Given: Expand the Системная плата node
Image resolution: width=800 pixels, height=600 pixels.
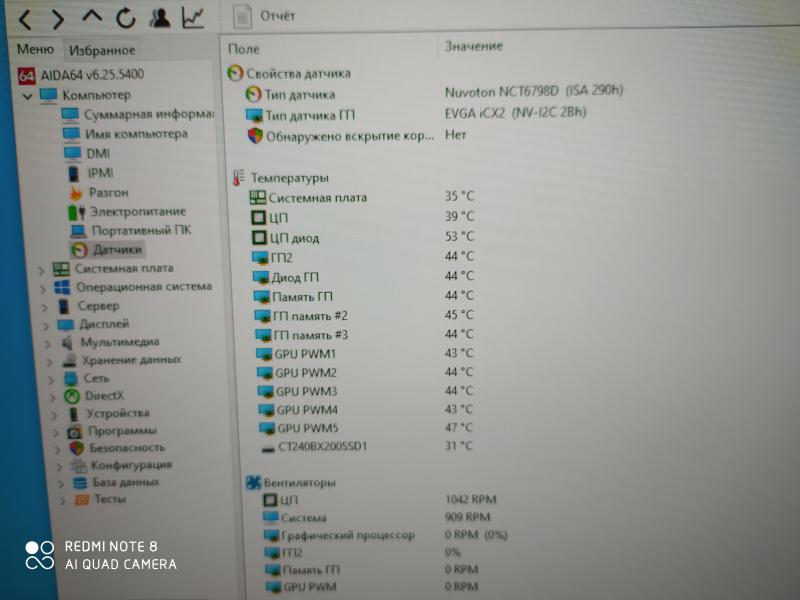Looking at the screenshot, I should (41, 269).
